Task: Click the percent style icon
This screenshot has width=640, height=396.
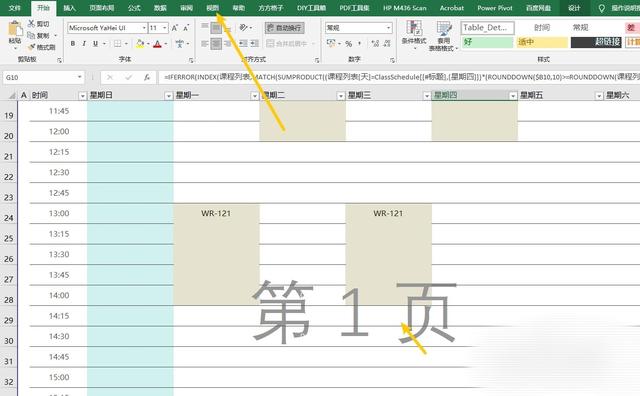Action: coord(349,43)
